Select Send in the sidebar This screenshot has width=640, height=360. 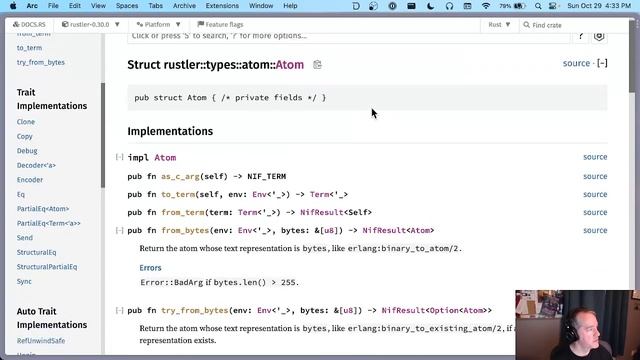[24, 238]
